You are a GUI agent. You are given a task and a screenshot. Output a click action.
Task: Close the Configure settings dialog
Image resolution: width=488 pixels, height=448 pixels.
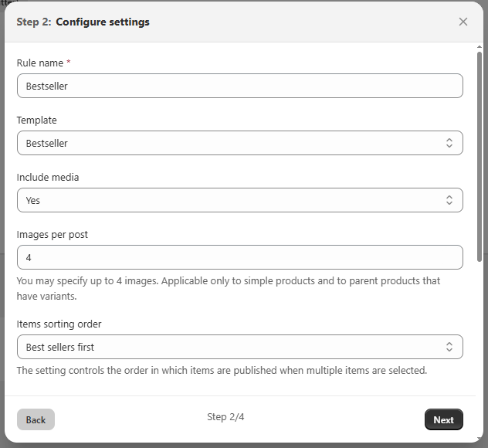(x=463, y=22)
